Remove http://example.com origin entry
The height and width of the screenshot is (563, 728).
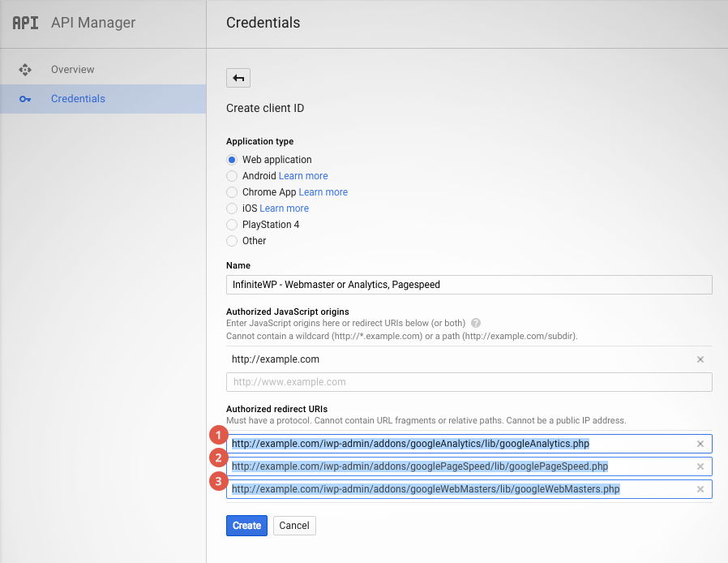point(700,359)
